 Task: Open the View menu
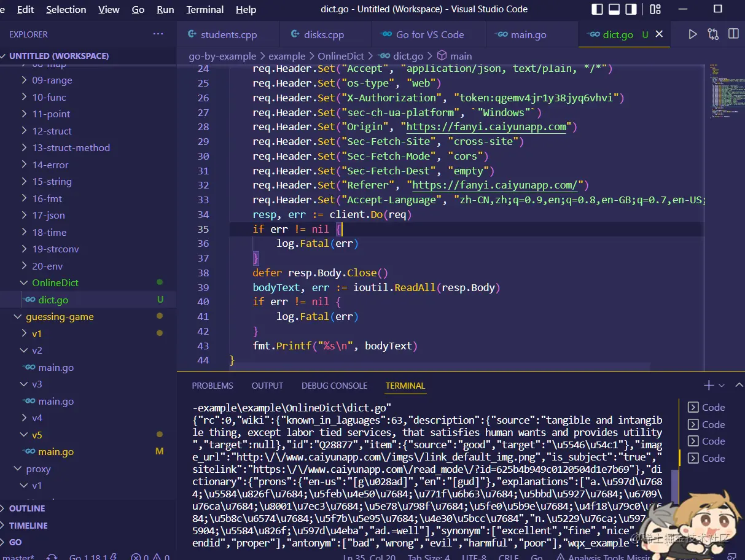tap(109, 9)
